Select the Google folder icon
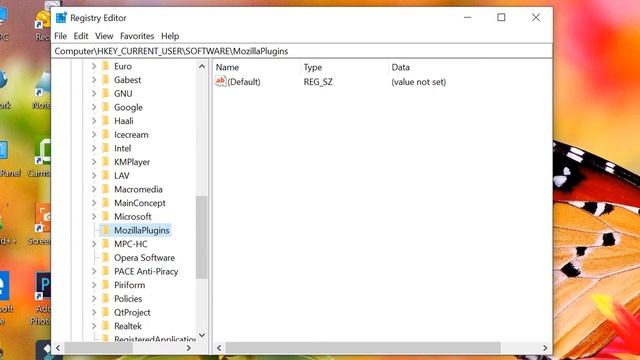640x360 pixels. coord(105,107)
